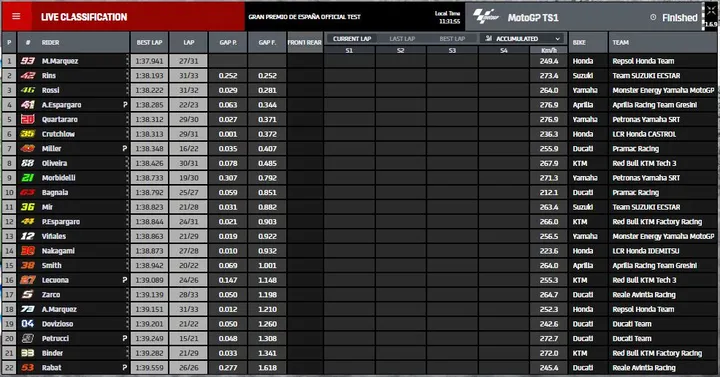Click the MotoGP TS1 session title

pos(533,18)
